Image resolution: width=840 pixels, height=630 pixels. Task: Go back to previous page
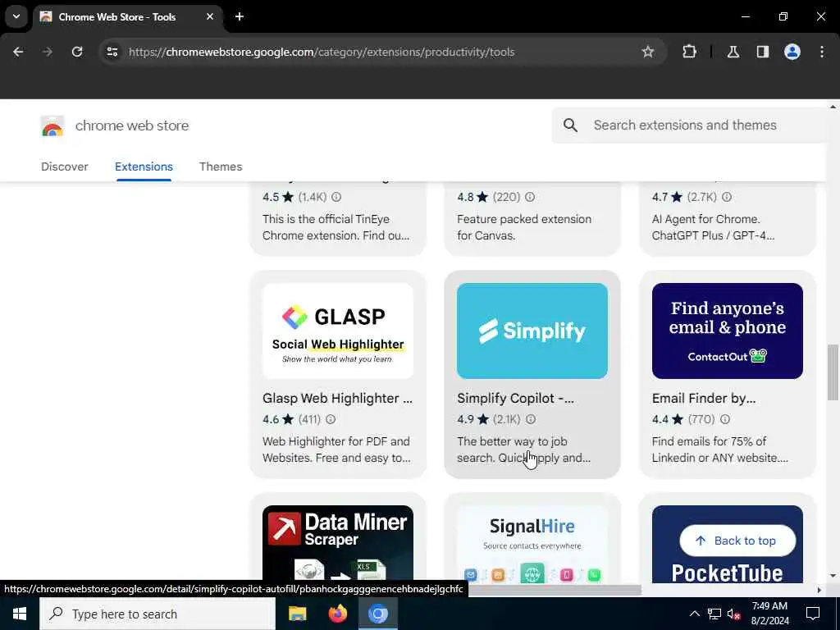[x=18, y=52]
